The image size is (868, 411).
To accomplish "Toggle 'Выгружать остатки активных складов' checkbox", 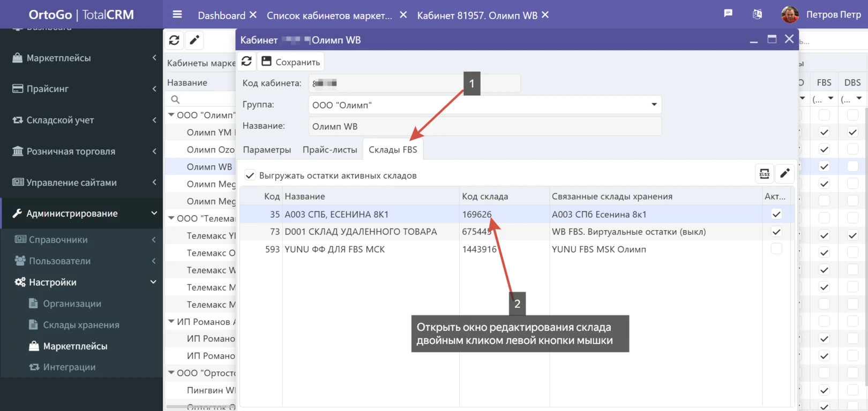I will tap(250, 176).
